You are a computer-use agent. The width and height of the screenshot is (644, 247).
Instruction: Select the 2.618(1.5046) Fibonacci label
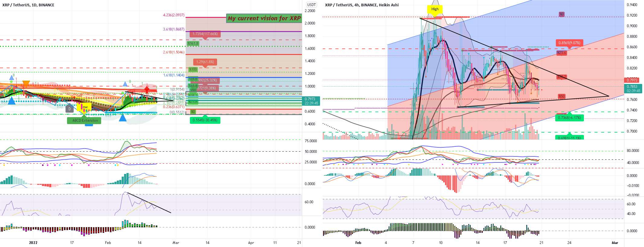174,52
